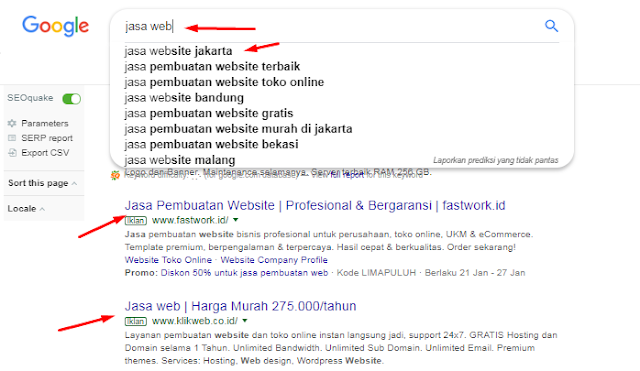Select suggestion 'jasa website bandung'
This screenshot has height=371, width=640.
tap(184, 98)
